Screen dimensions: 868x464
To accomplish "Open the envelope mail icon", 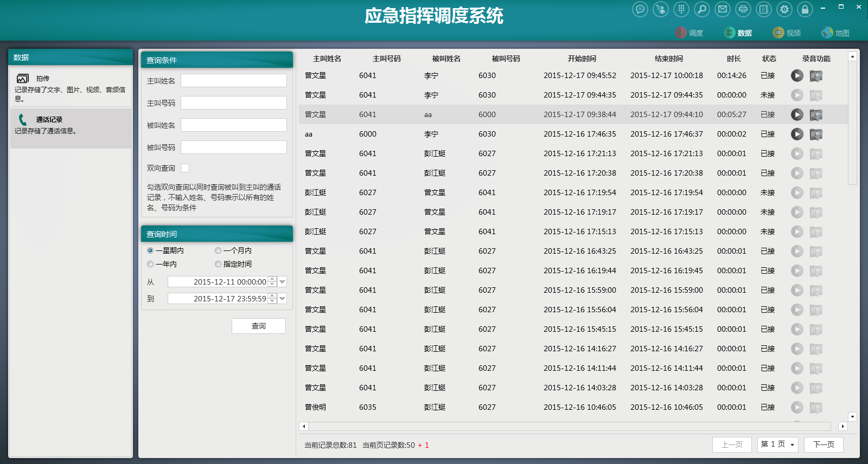I will [723, 9].
